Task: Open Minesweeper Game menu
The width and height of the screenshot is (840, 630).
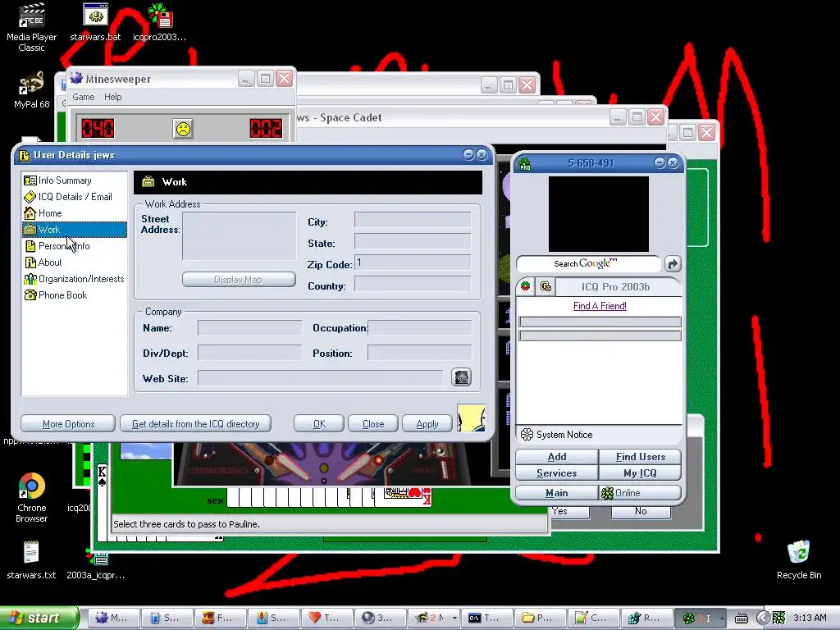Action: tap(84, 97)
